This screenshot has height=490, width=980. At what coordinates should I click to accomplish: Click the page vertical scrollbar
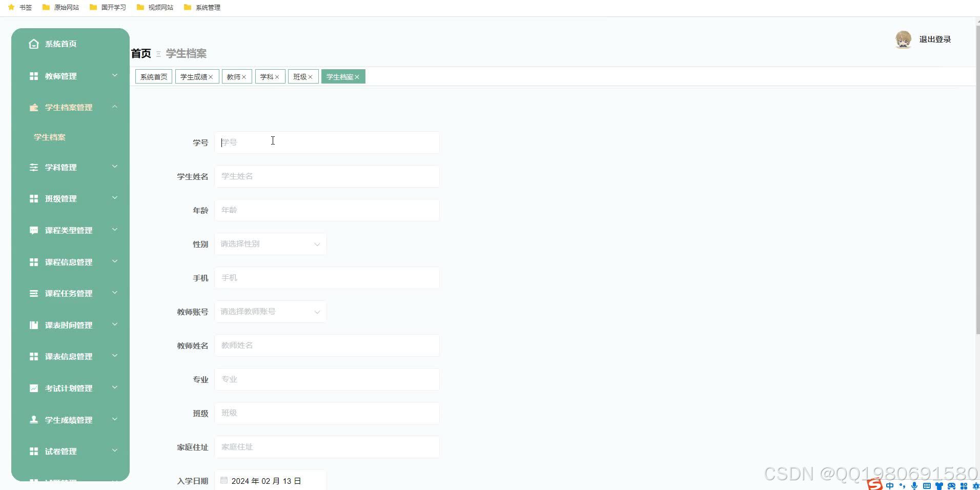(x=977, y=179)
